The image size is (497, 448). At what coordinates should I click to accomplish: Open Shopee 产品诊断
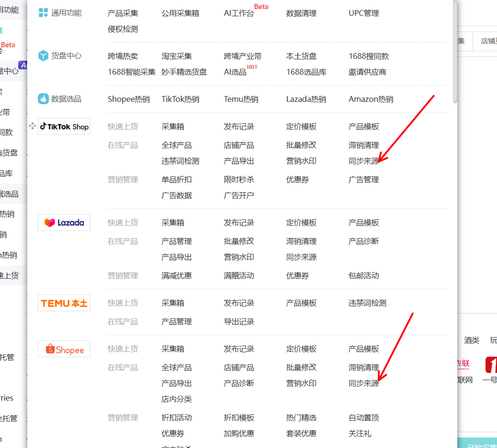tap(239, 383)
